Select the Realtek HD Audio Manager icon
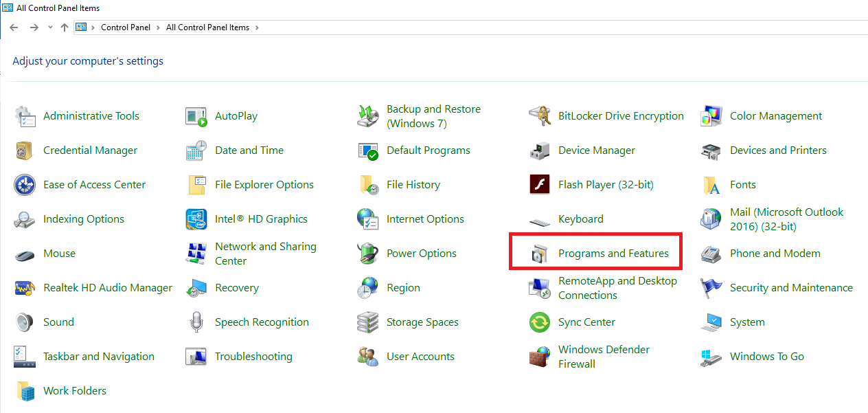 pyautogui.click(x=25, y=288)
